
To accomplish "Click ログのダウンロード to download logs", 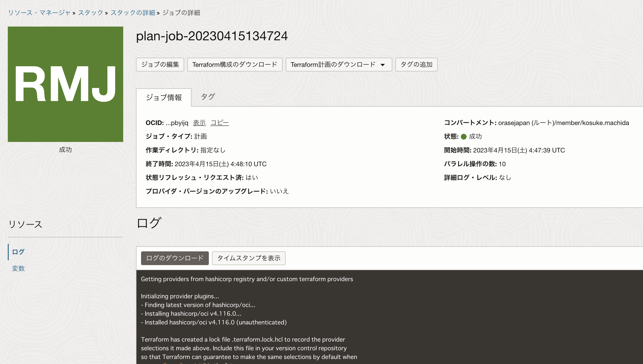I will pyautogui.click(x=175, y=258).
